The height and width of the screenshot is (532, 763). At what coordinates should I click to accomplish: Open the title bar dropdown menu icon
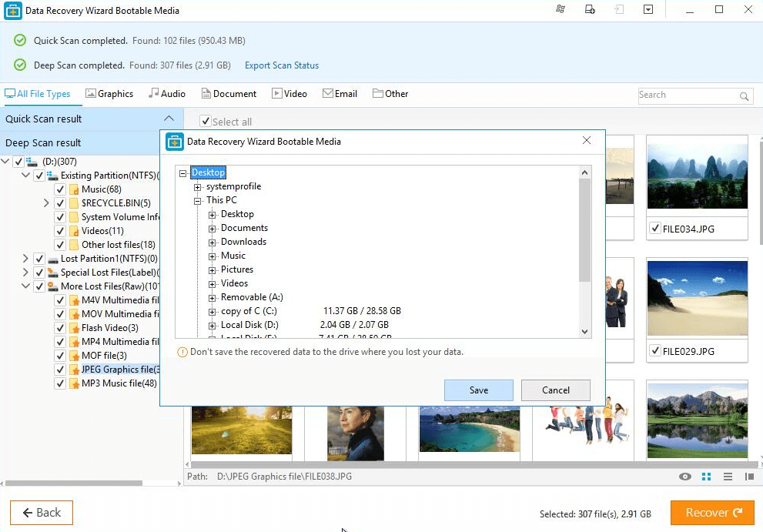[x=648, y=10]
